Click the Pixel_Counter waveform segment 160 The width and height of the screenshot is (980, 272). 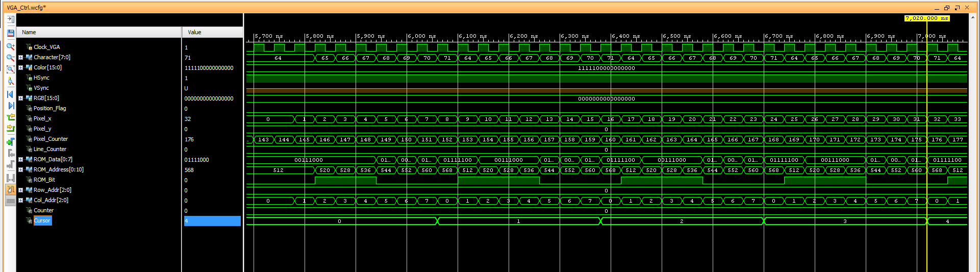point(611,139)
